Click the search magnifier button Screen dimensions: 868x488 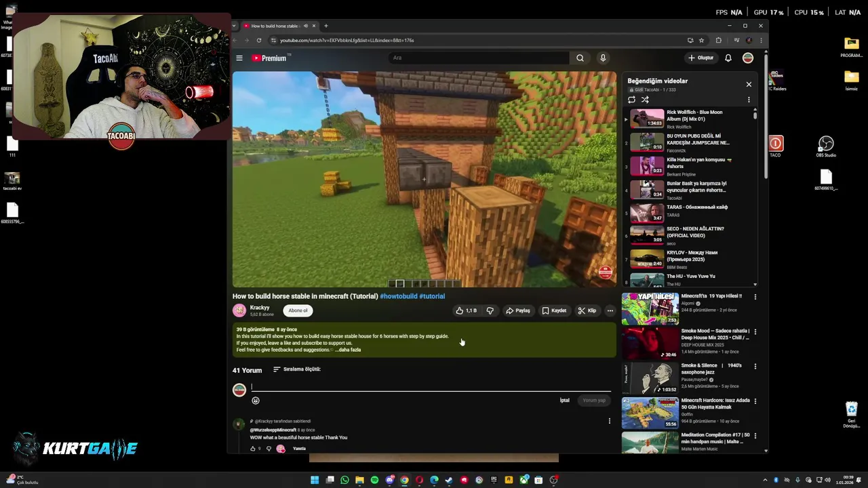coord(580,58)
